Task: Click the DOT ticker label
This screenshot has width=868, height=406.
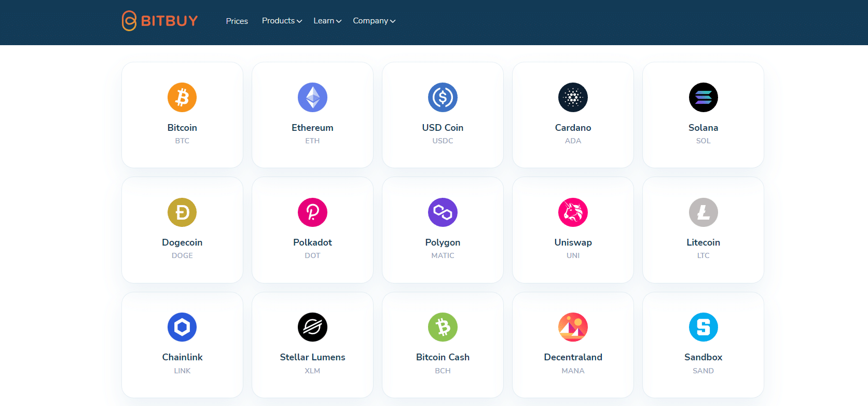Action: (x=312, y=255)
